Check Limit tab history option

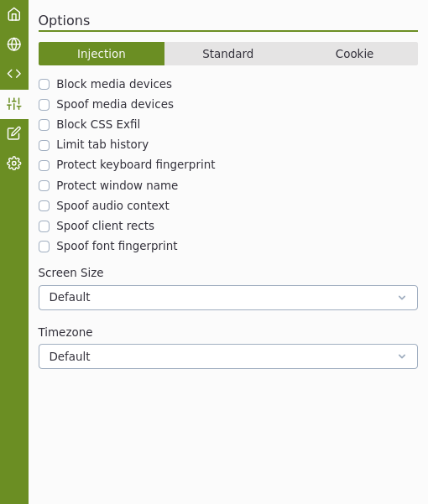44,145
